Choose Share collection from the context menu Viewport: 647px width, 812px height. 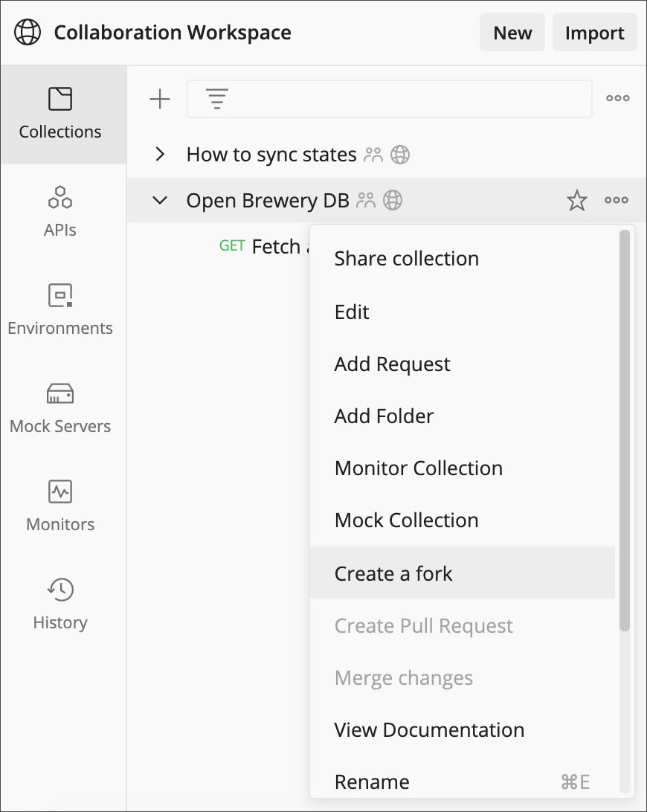(462, 259)
